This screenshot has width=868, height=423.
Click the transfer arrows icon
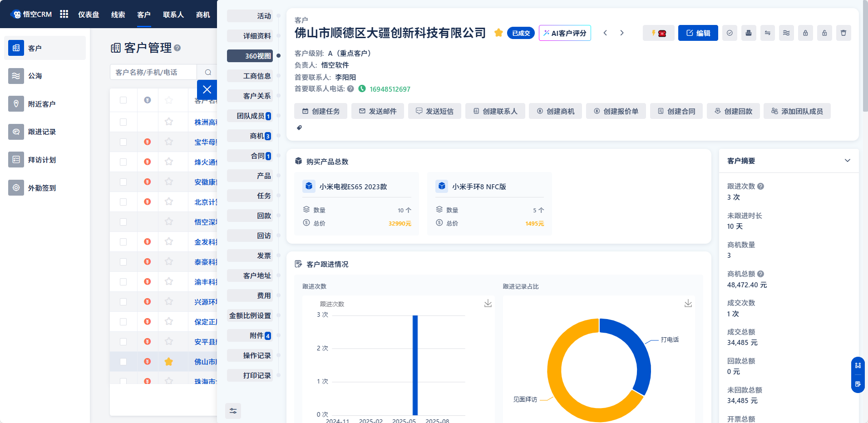pyautogui.click(x=768, y=33)
